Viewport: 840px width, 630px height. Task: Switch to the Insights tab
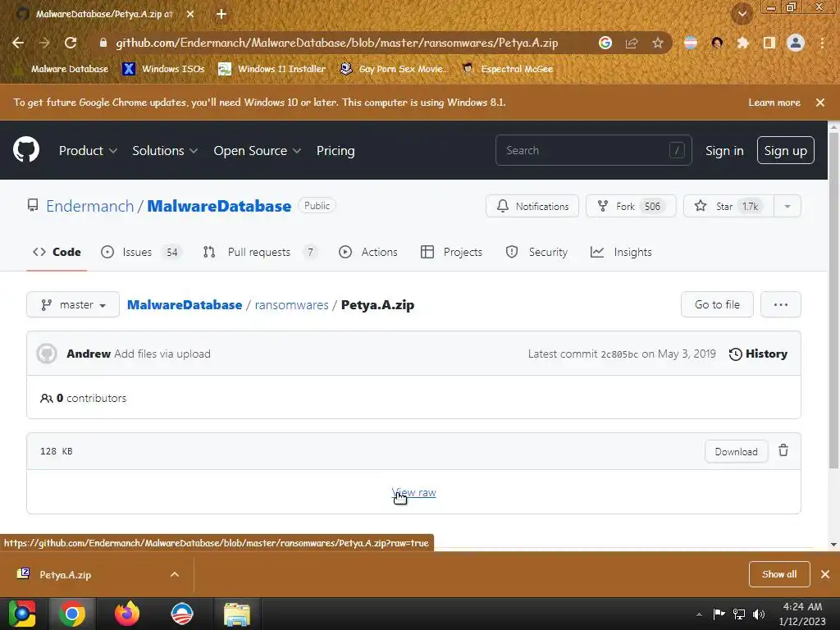(x=621, y=253)
